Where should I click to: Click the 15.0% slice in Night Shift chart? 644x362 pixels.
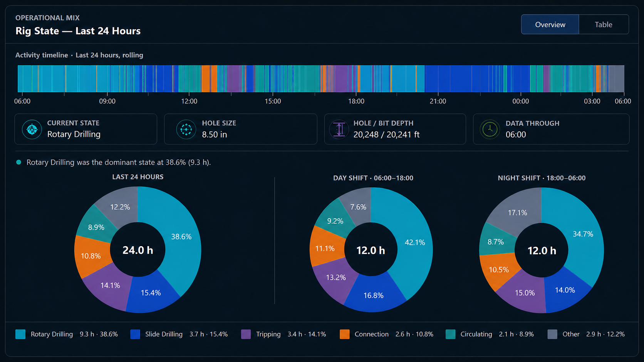coord(525,293)
